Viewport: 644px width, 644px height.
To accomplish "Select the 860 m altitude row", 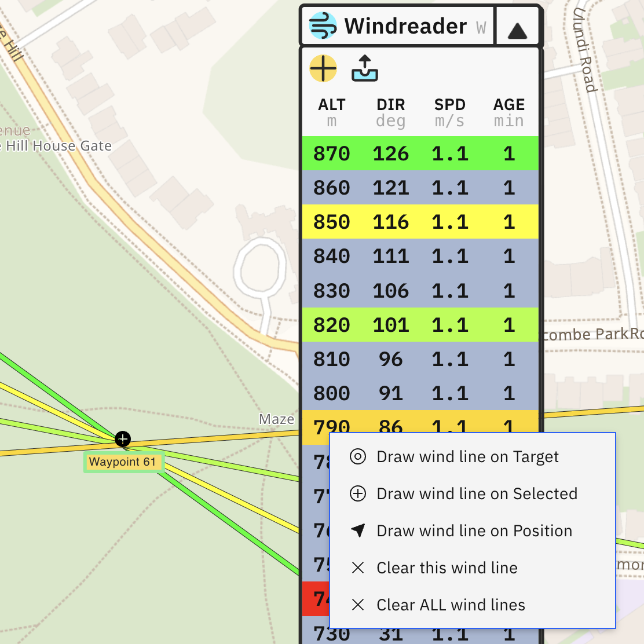I will click(x=420, y=187).
